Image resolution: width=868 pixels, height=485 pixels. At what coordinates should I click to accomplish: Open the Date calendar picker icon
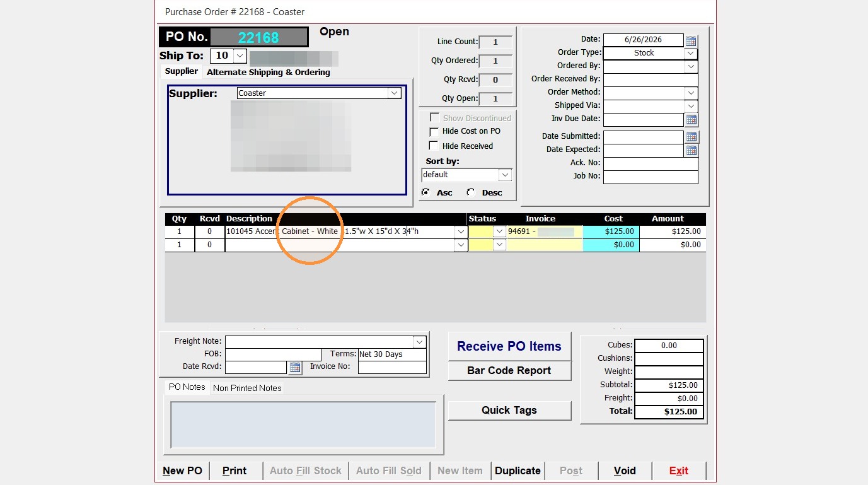coord(691,41)
